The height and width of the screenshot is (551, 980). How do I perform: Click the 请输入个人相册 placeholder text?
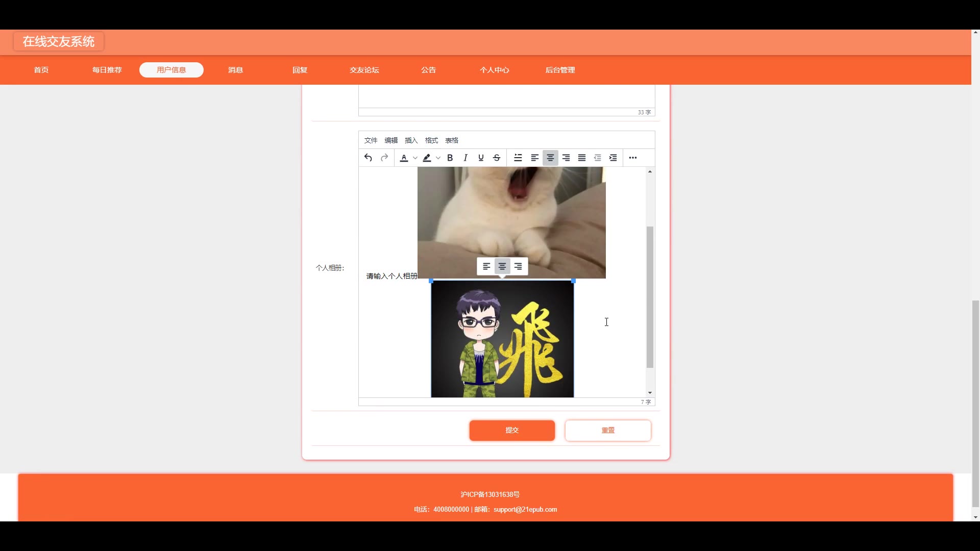(x=391, y=276)
